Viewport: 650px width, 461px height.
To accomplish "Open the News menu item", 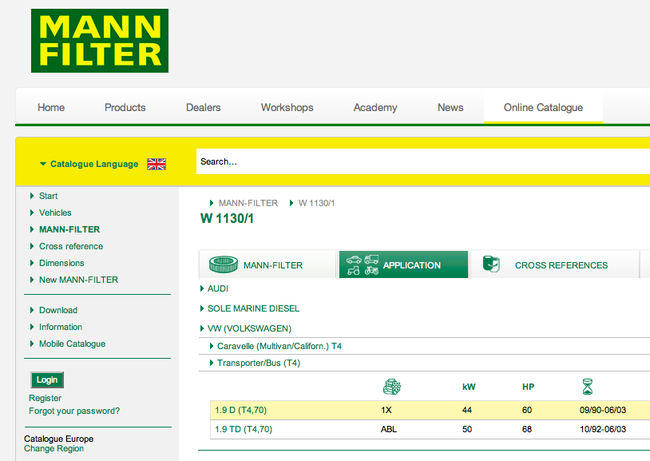I will [451, 107].
